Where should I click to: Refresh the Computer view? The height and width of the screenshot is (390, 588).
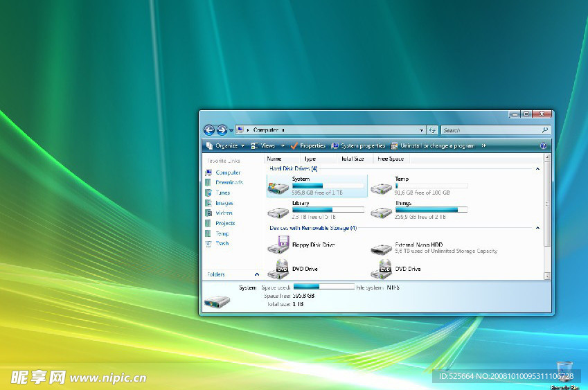tap(432, 130)
